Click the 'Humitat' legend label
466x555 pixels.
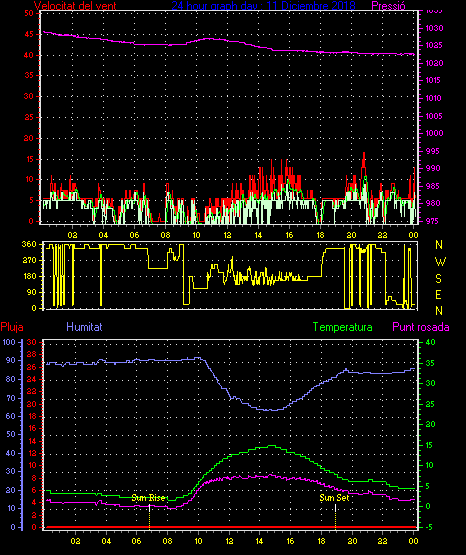point(84,327)
